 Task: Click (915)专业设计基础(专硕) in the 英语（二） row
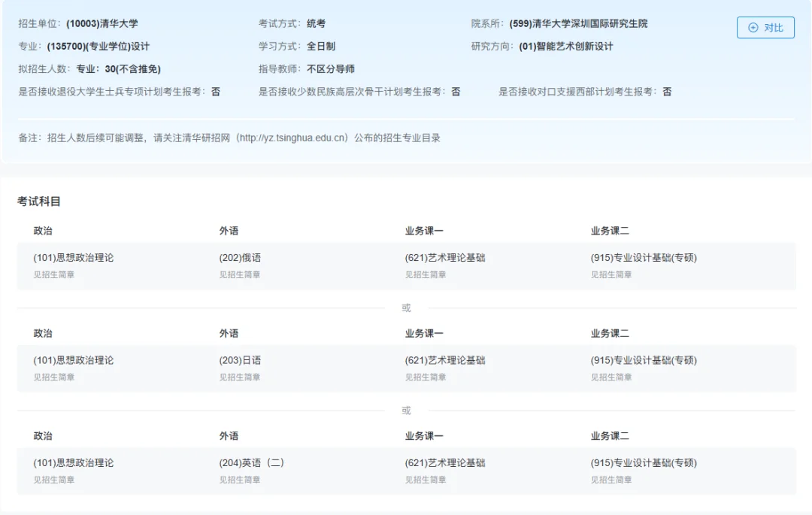point(644,462)
